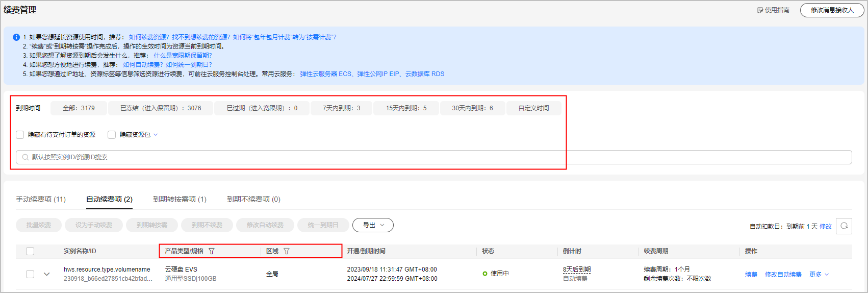The image size is (868, 293).
Task: Filter by 15天内到期: 5
Action: 406,108
